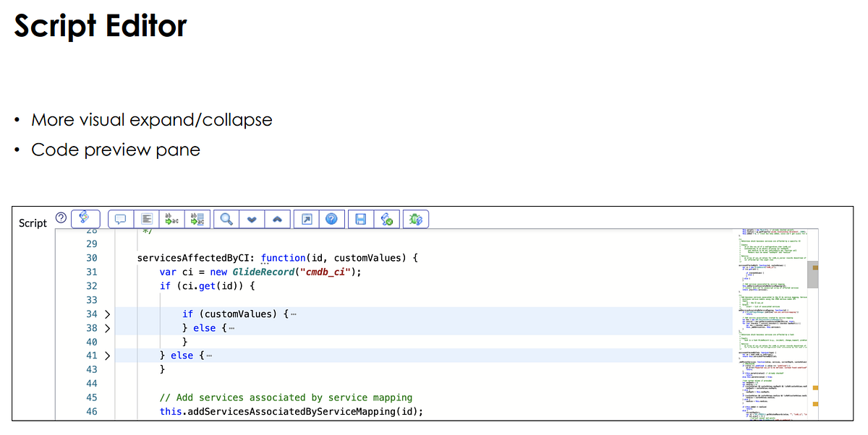The image size is (868, 435).
Task: Run the script syntax checker
Action: (x=387, y=218)
